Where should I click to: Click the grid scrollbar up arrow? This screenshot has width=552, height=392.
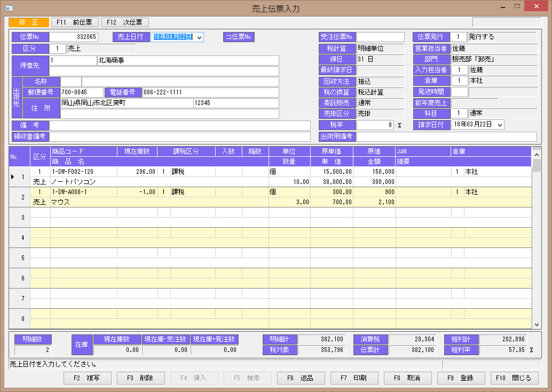click(x=537, y=155)
